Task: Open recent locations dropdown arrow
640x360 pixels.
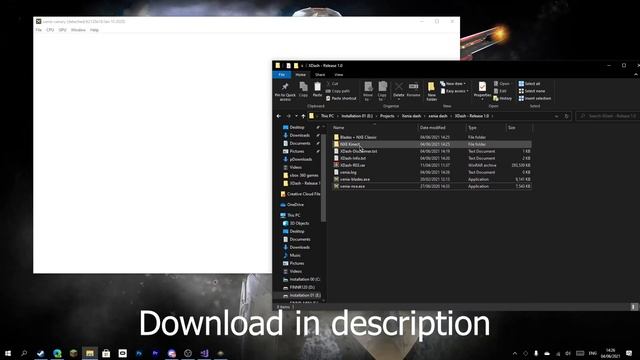Action: [296, 116]
